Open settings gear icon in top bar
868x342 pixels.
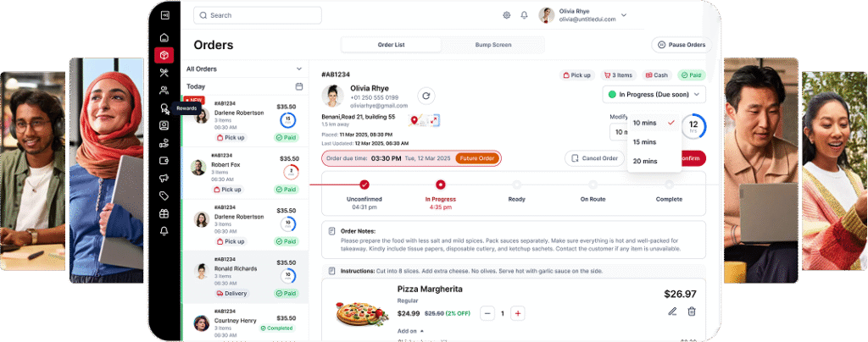tap(507, 15)
